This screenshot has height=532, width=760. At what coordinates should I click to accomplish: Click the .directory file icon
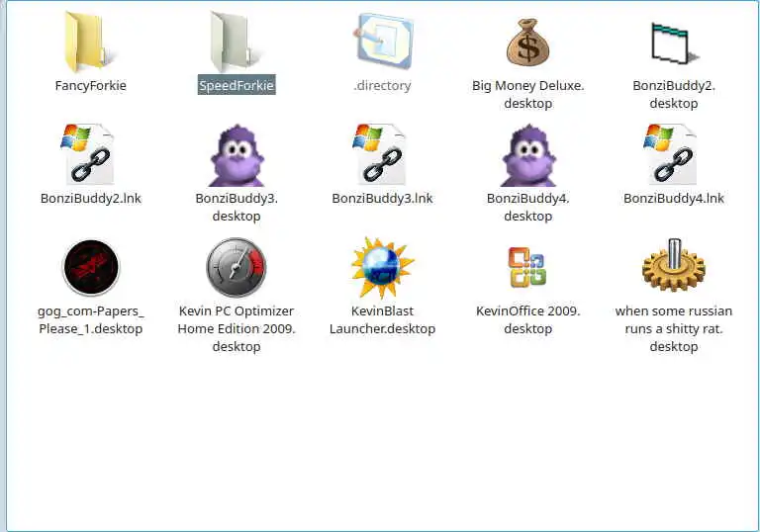coord(383,42)
